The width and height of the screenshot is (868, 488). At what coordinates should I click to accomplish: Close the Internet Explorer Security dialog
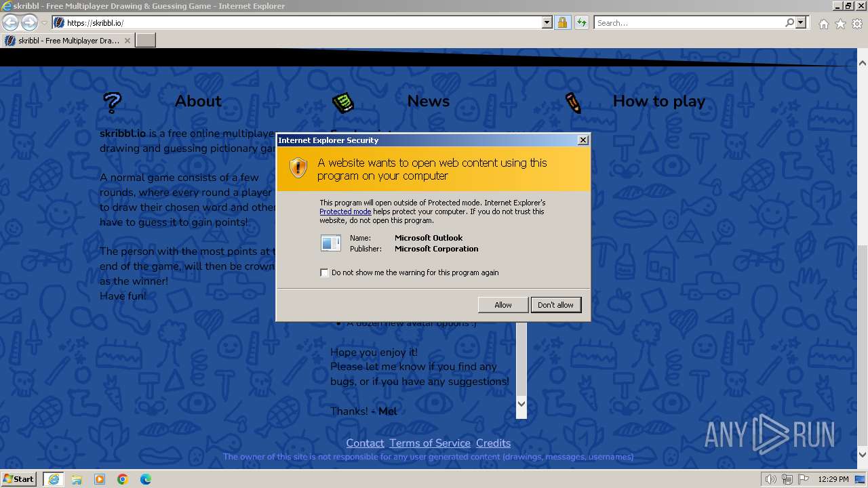[x=583, y=140]
